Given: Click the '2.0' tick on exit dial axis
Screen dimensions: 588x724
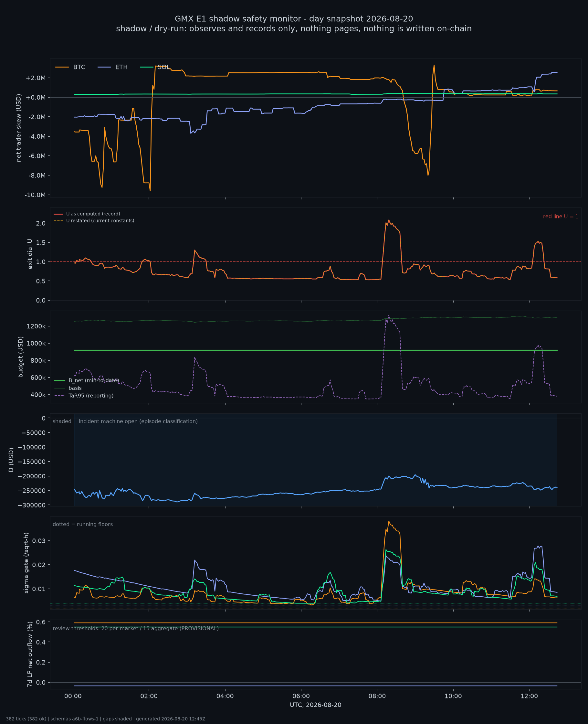Looking at the screenshot, I should (x=41, y=223).
